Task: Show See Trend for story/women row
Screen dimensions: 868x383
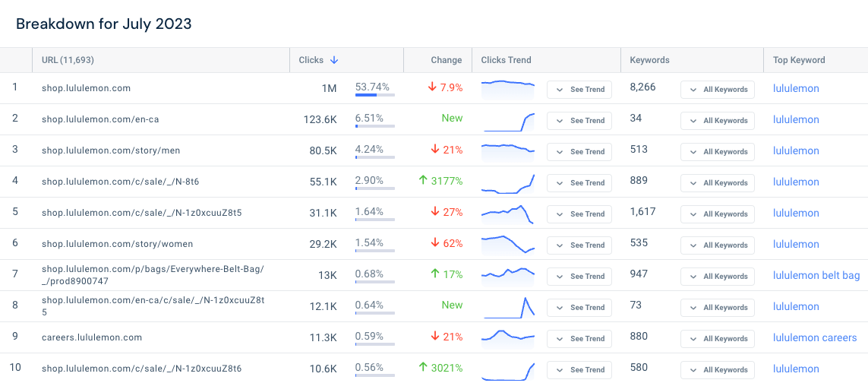Action: [x=579, y=245]
